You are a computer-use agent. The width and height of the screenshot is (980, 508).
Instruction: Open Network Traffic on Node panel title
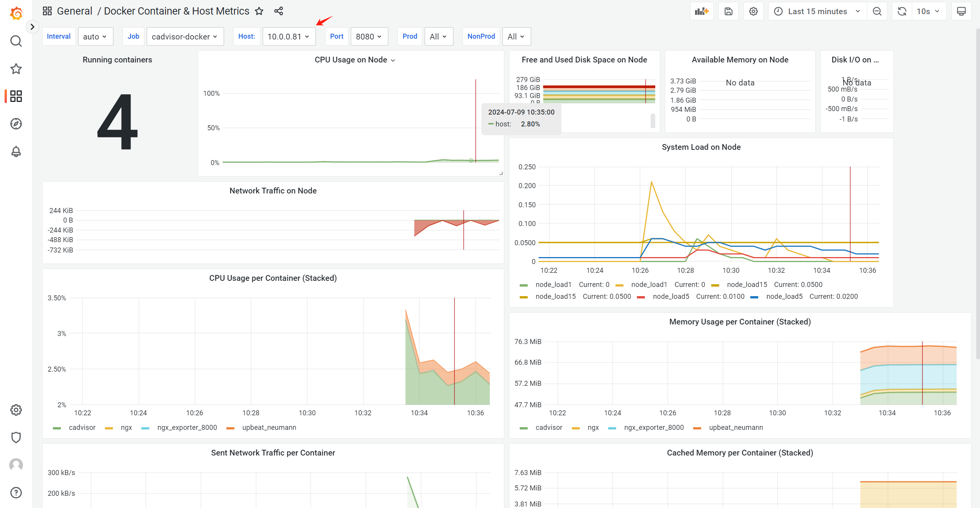coord(273,191)
